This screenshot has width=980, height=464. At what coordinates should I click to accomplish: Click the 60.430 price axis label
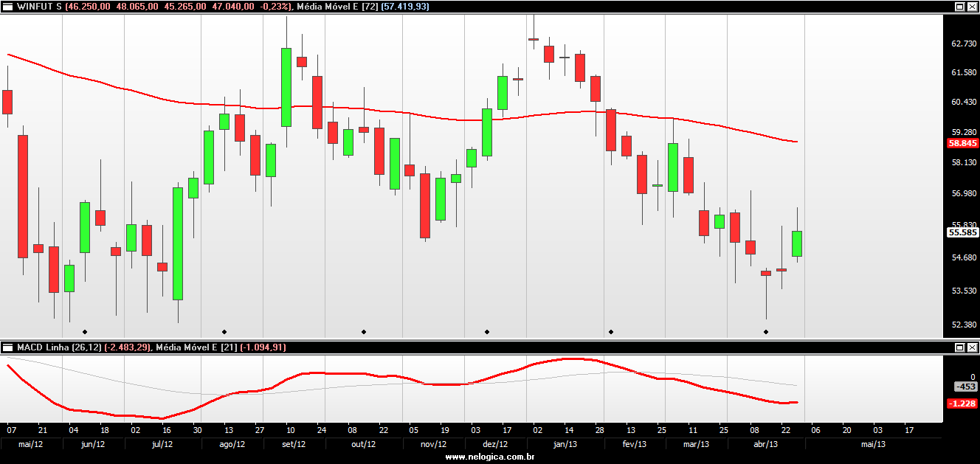pyautogui.click(x=964, y=102)
